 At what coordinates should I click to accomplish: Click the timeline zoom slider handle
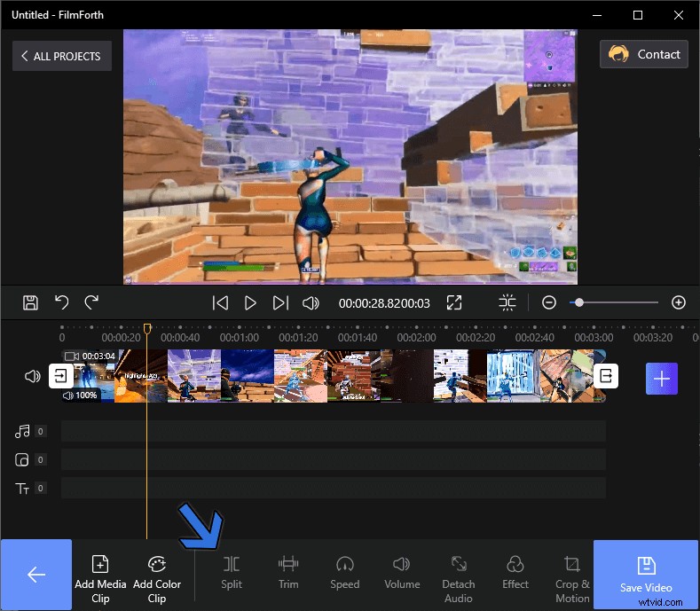[x=579, y=302]
